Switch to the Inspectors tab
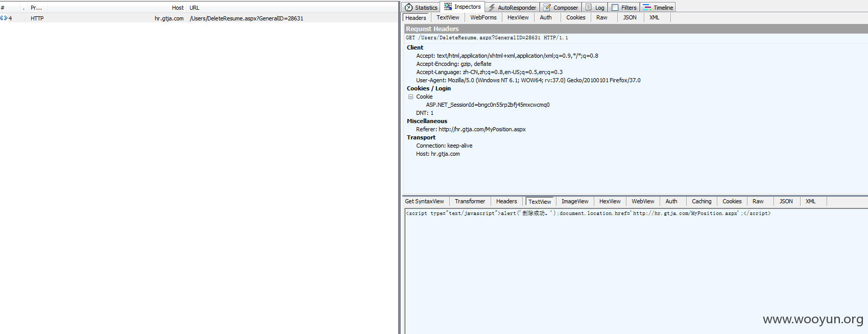Screen dimensions: 868x334 [463, 7]
